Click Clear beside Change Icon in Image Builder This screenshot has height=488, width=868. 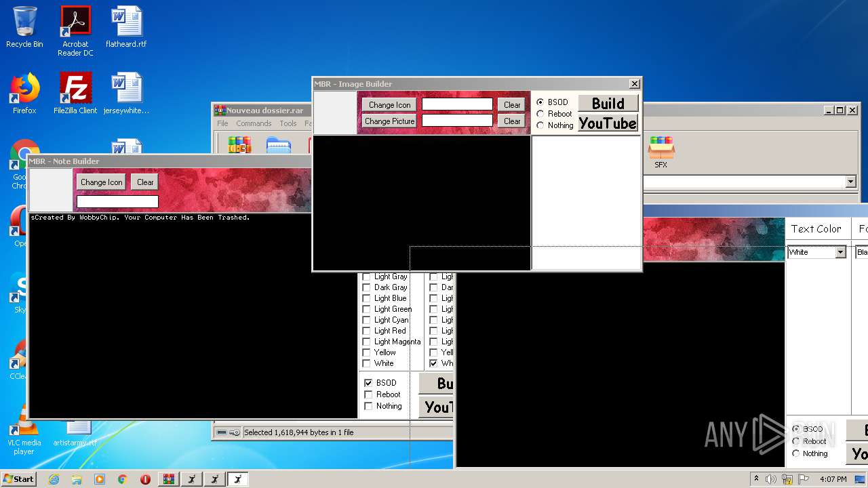tap(512, 105)
